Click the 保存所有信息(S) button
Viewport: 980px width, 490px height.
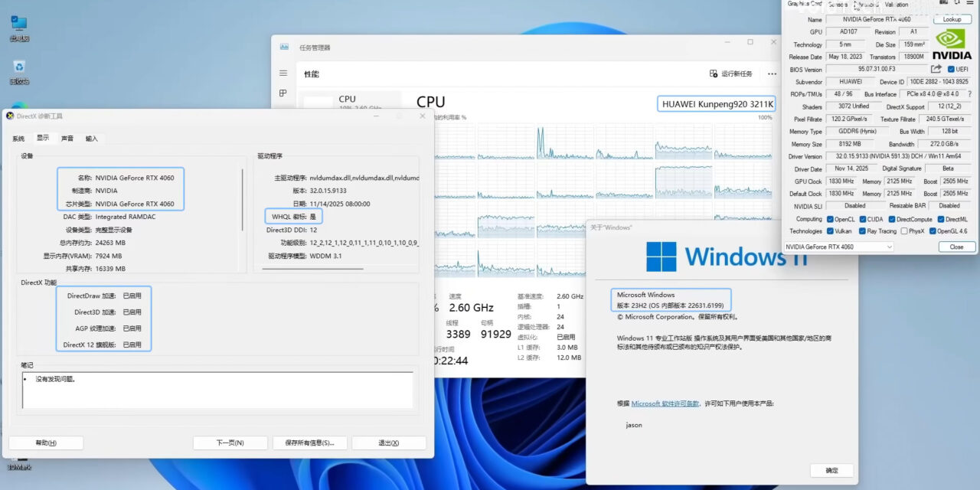coord(310,443)
